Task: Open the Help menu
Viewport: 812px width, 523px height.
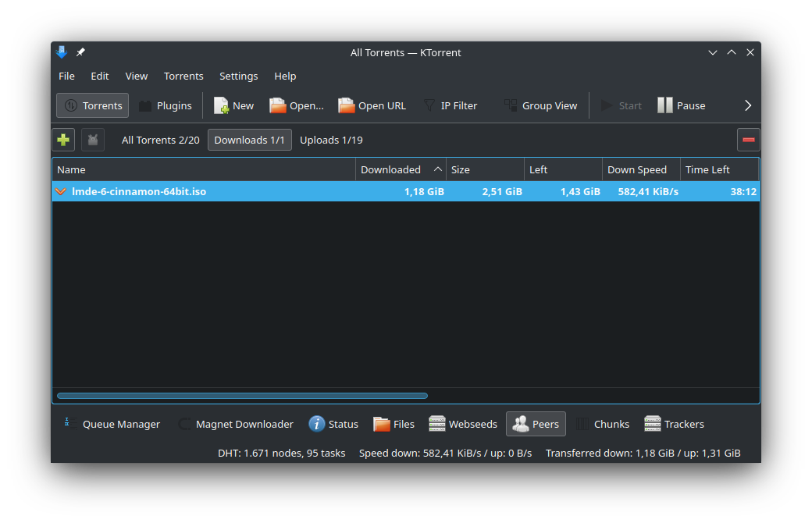Action: [x=285, y=76]
